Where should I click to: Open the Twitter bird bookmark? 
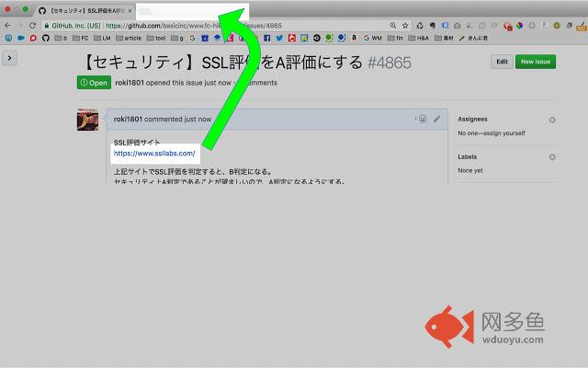[x=279, y=38]
